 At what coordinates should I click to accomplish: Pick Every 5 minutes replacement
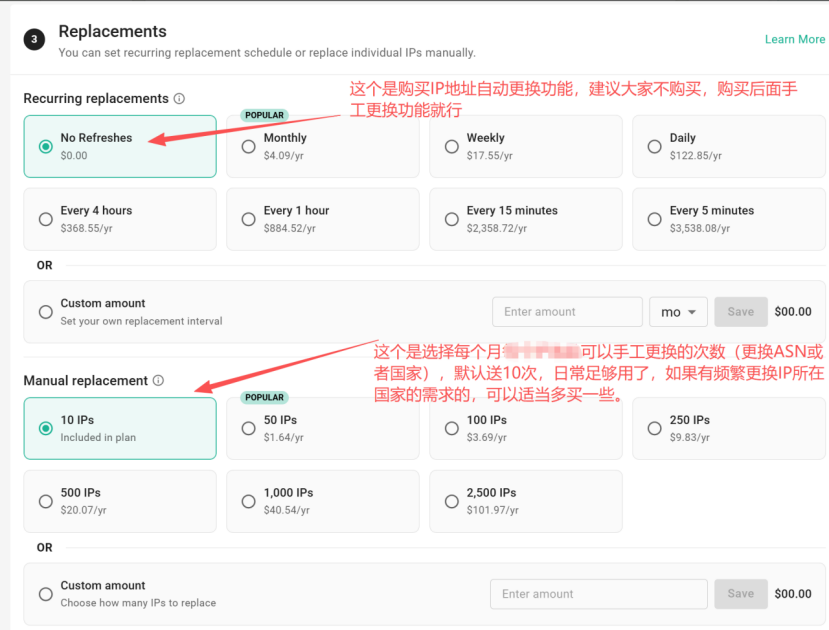pyautogui.click(x=729, y=219)
